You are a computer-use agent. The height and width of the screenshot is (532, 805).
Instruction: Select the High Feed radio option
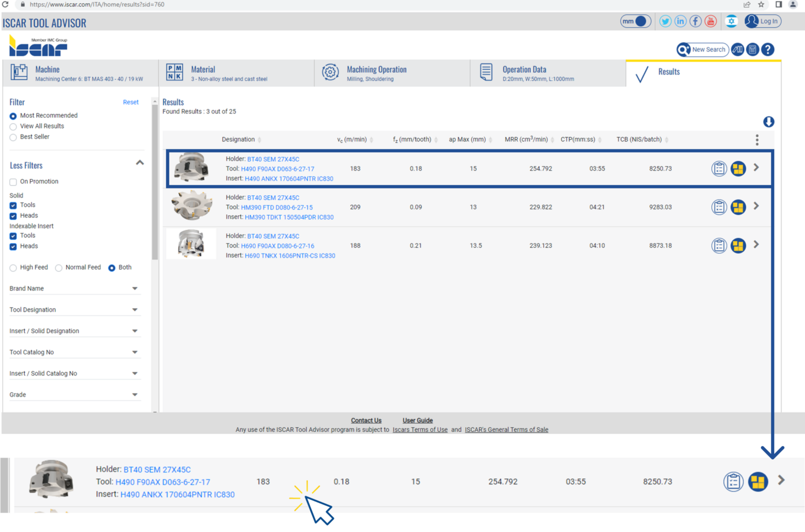tap(13, 268)
